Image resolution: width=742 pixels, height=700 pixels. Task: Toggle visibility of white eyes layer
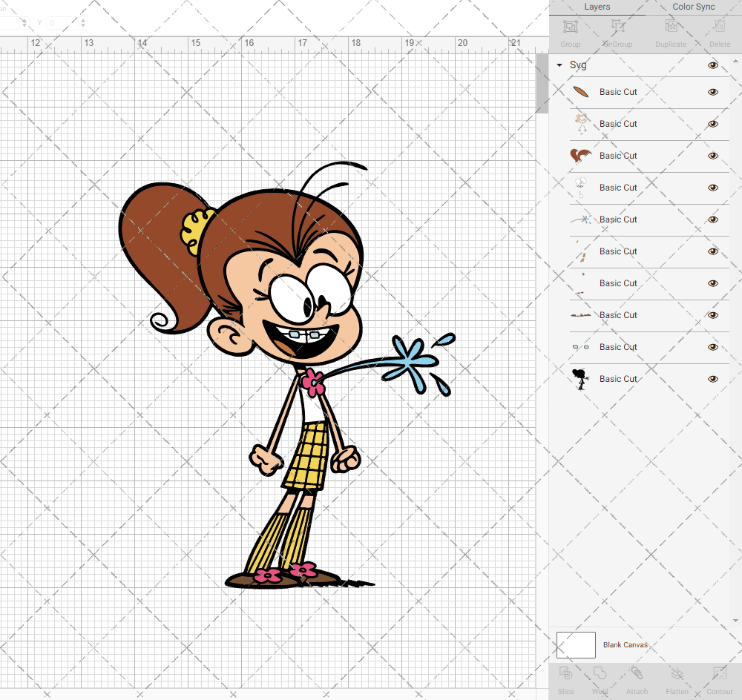[x=713, y=188]
